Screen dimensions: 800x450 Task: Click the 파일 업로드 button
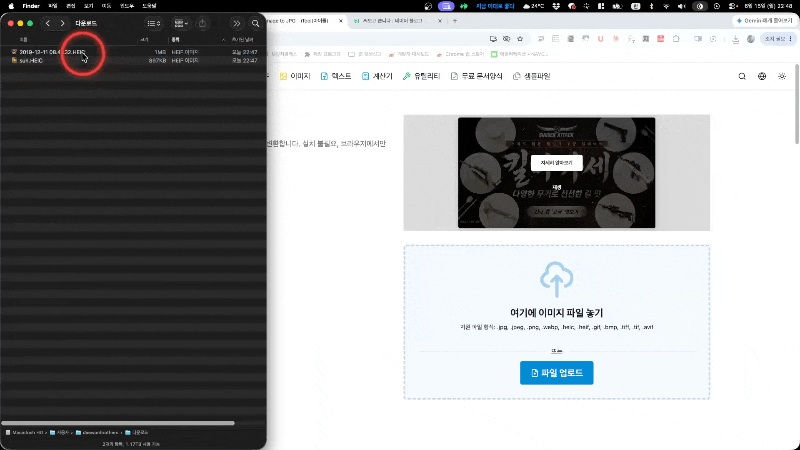pyautogui.click(x=557, y=373)
